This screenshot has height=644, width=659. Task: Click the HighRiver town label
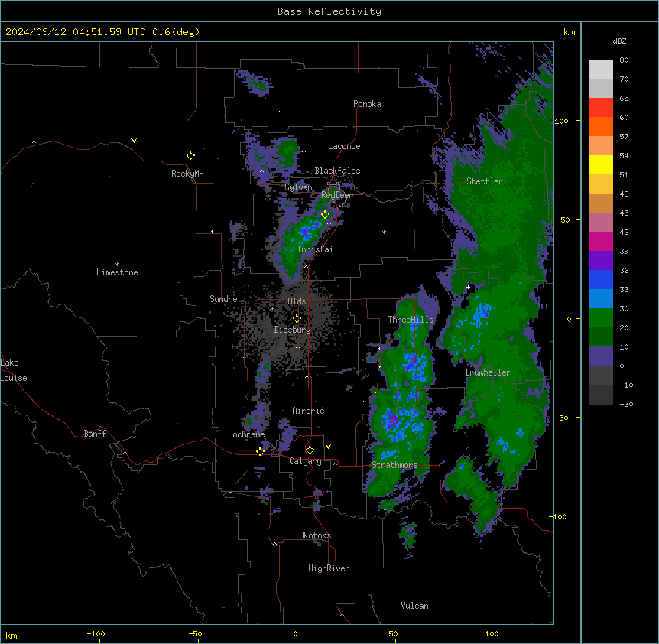pos(329,568)
